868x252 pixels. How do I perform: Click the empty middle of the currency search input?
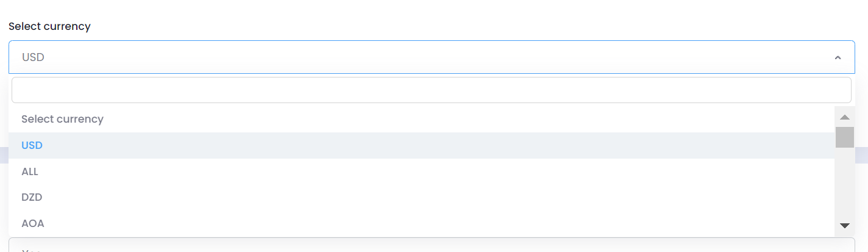click(431, 90)
